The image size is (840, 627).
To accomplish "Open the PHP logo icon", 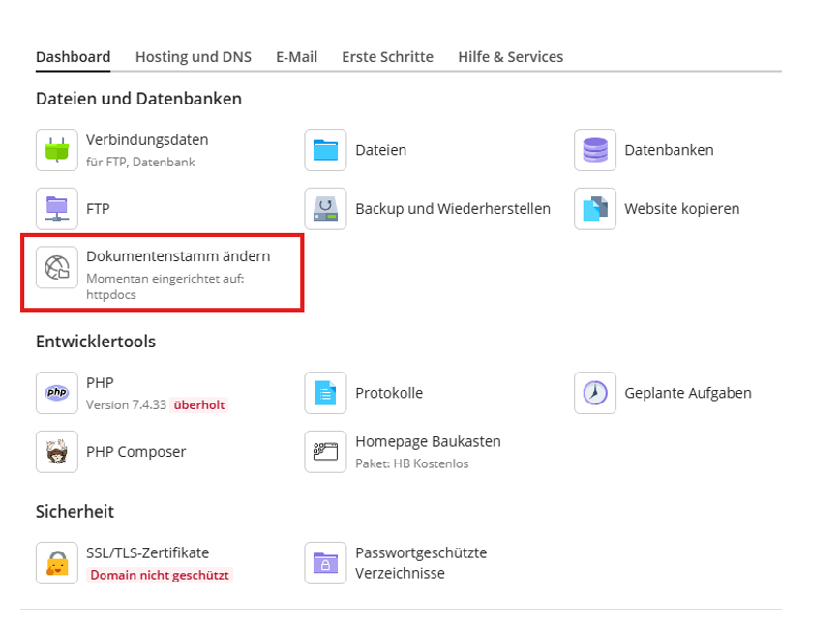I will click(57, 393).
